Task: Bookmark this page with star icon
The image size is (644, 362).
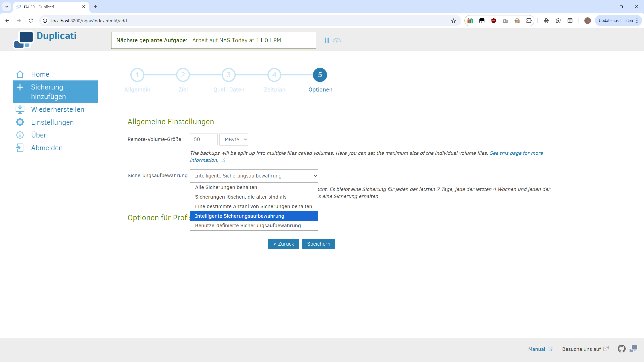Action: (x=453, y=21)
